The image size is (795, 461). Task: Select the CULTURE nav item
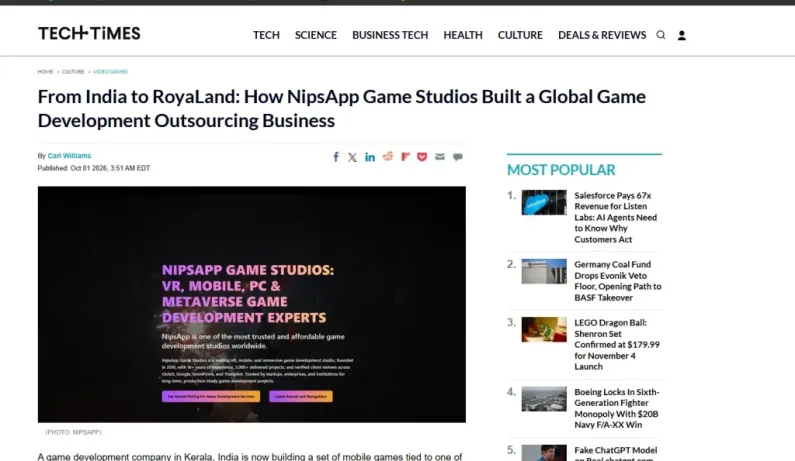pyautogui.click(x=520, y=35)
